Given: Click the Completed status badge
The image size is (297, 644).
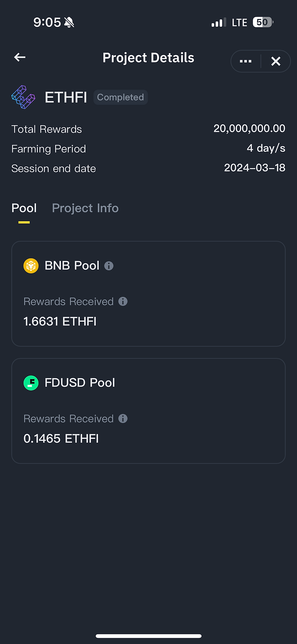Looking at the screenshot, I should [120, 97].
